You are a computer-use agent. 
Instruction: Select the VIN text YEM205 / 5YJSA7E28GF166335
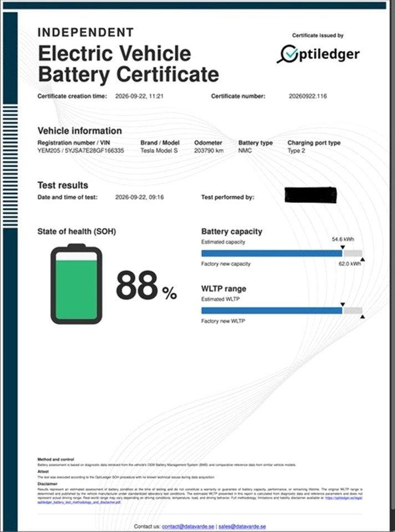coord(80,150)
